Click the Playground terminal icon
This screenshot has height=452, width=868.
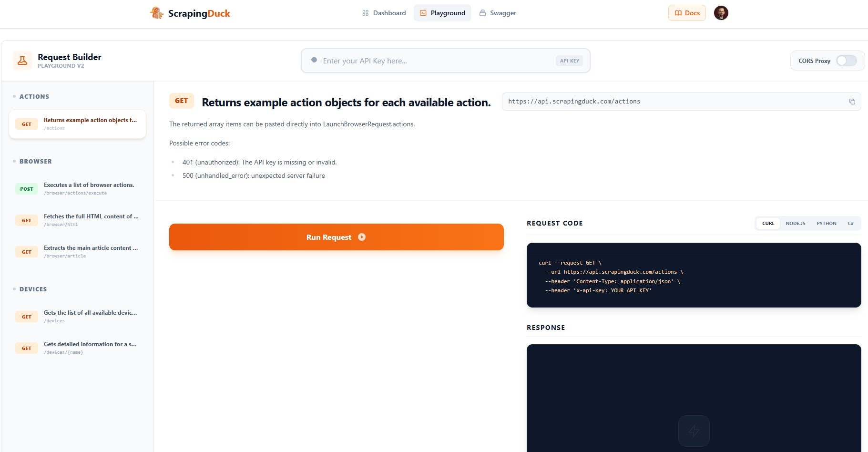(423, 13)
